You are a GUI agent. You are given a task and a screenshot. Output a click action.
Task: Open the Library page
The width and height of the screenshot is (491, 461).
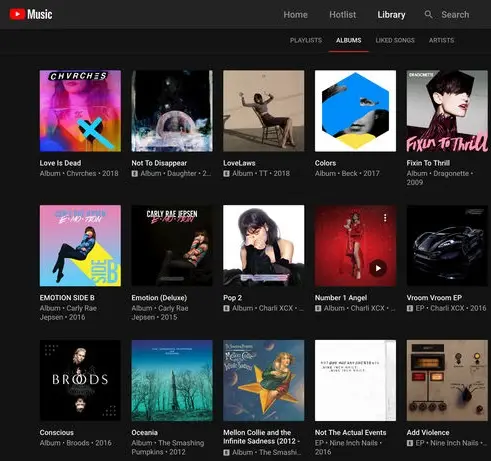[x=391, y=15]
